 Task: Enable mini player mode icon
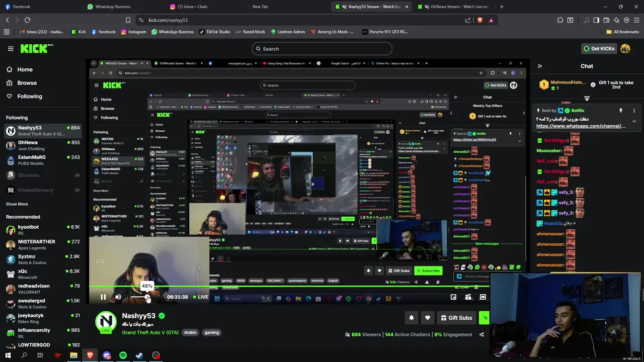coord(453,297)
